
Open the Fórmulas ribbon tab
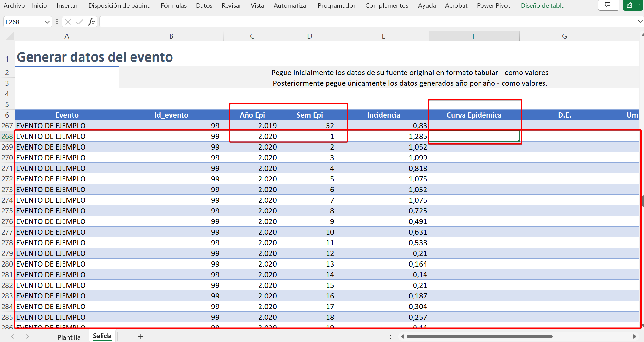[x=174, y=5]
